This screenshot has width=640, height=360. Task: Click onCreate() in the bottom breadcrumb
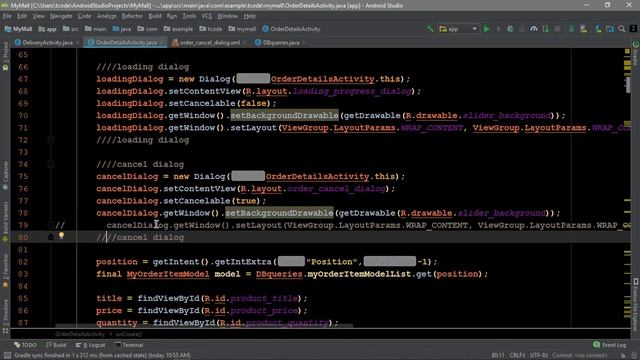[x=129, y=334]
